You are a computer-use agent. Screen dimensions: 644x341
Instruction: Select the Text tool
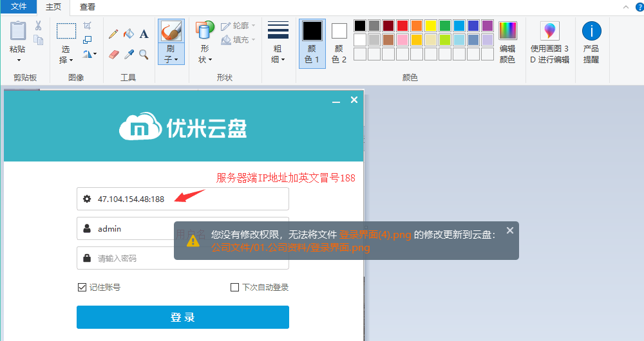click(144, 33)
